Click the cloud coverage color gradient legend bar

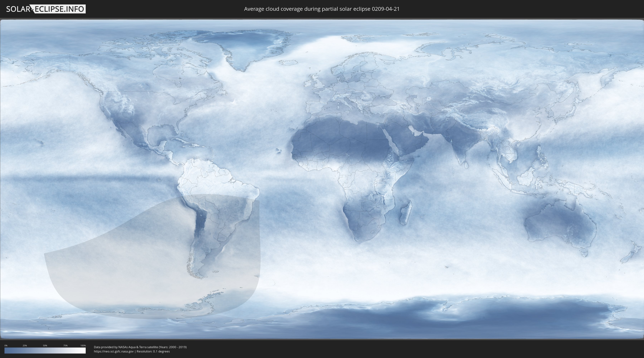pos(45,350)
